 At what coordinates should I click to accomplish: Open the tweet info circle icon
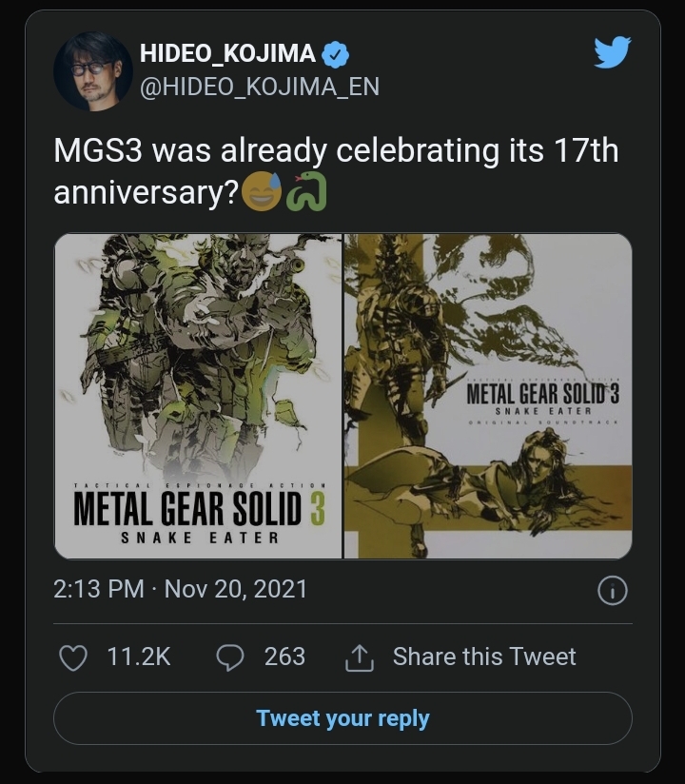click(612, 591)
